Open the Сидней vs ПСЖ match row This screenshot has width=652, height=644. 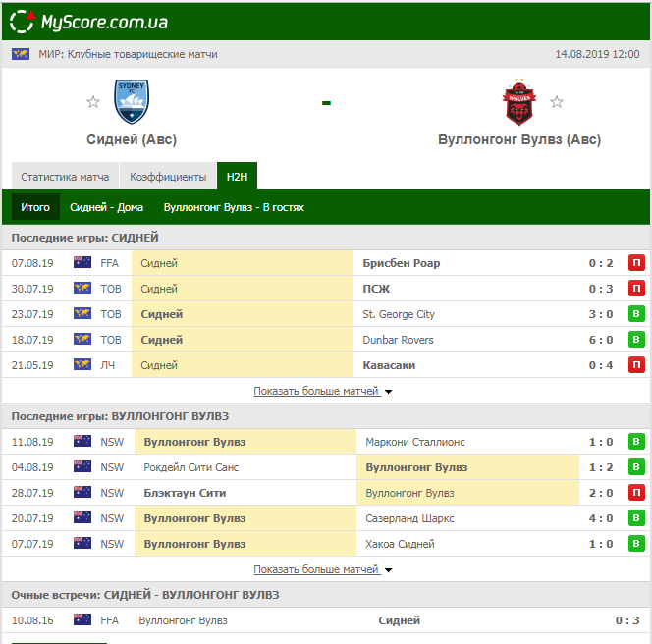click(324, 289)
